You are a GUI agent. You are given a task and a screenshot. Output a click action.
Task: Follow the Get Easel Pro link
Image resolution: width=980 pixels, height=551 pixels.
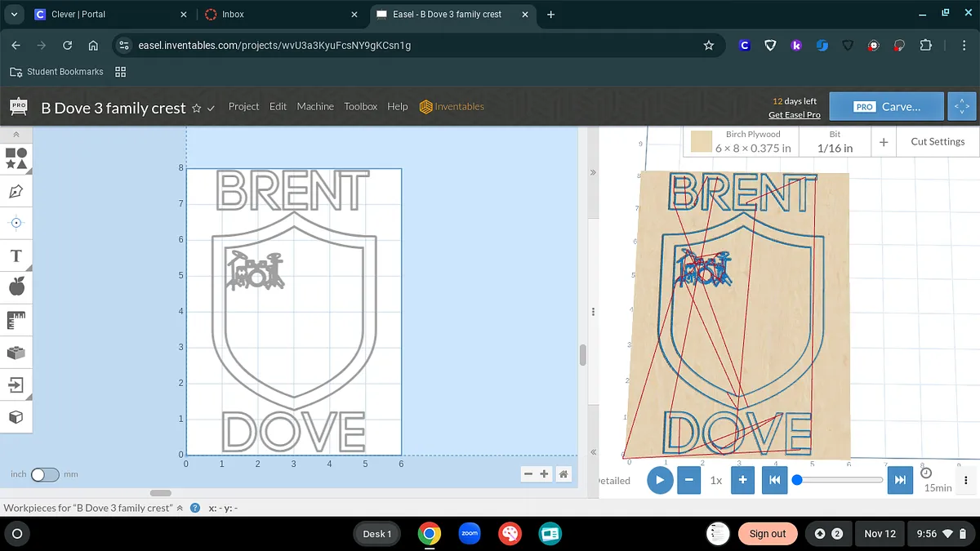click(794, 115)
